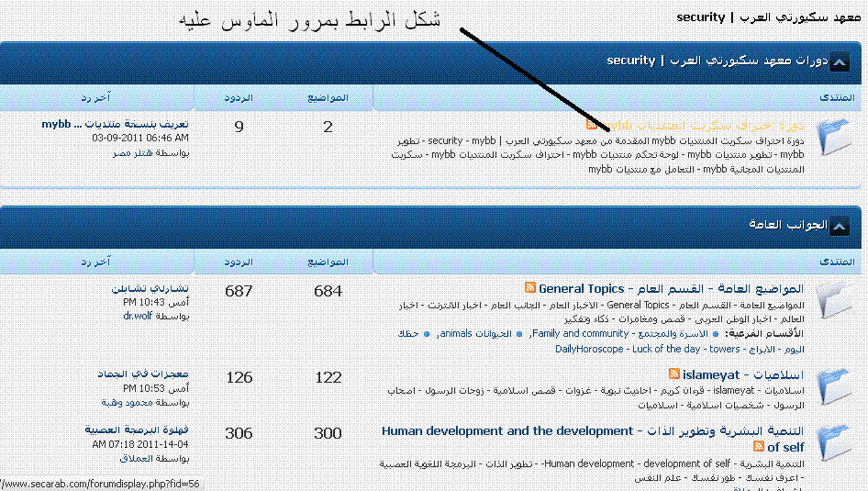Click the replies count 687
868x491 pixels.
pos(239,291)
